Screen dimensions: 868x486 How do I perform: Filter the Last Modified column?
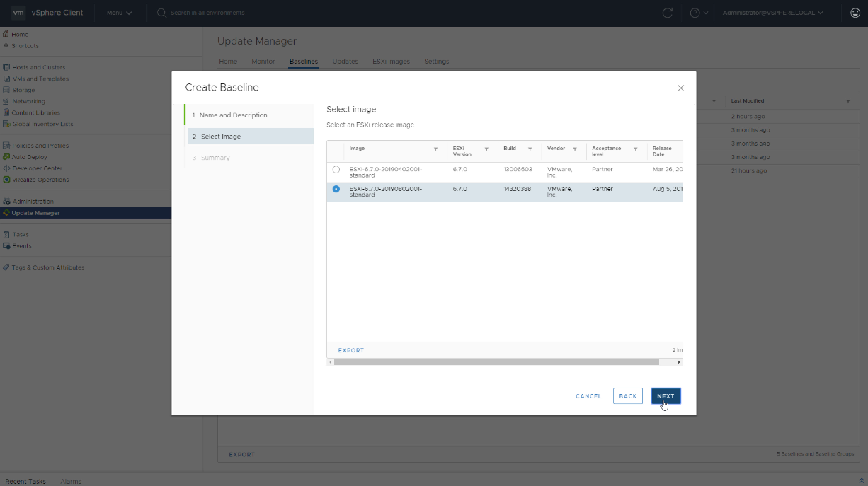(x=848, y=101)
